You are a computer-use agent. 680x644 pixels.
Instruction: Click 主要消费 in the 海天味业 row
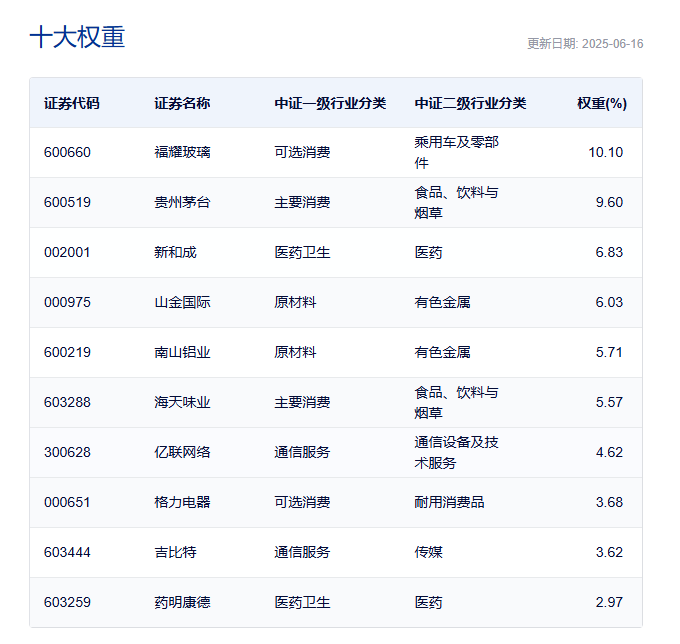[x=302, y=402]
